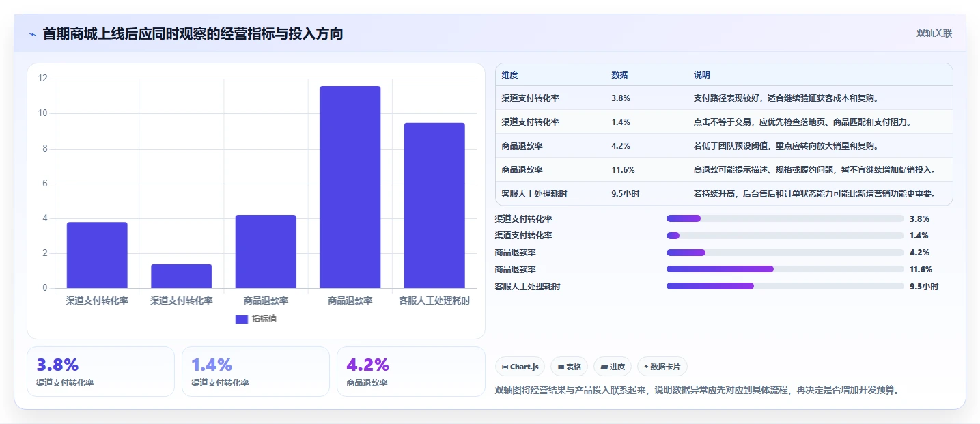Open the 3.8% 渠道支付转化率 stat card
Screen dimensions: 980x424
click(101, 371)
